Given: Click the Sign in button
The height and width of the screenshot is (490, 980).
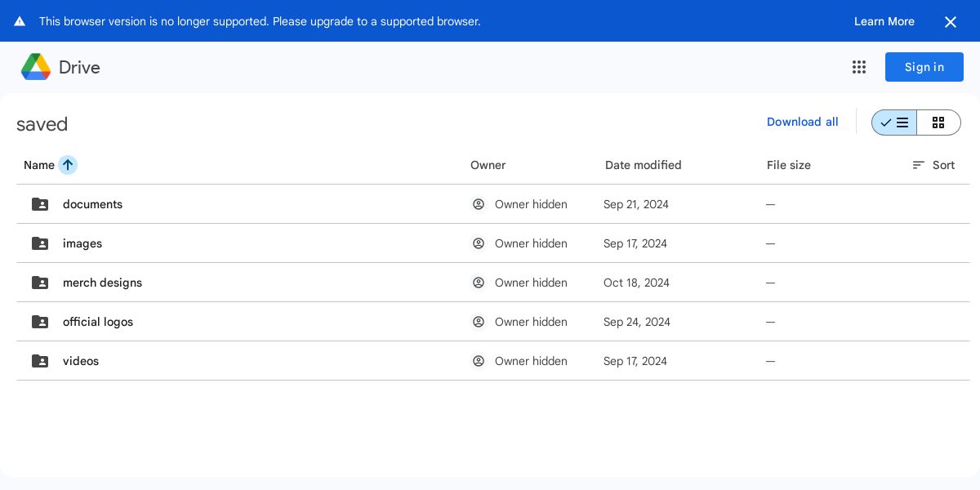Looking at the screenshot, I should tap(924, 67).
